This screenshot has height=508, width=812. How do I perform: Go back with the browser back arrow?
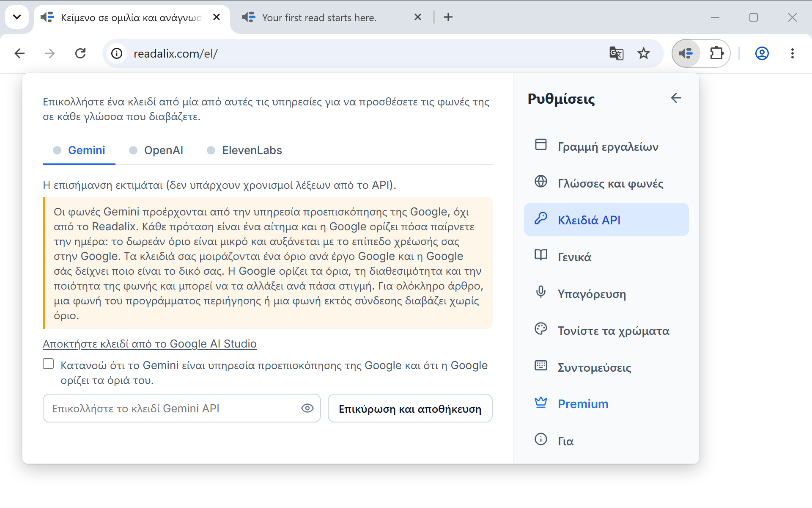tap(19, 53)
